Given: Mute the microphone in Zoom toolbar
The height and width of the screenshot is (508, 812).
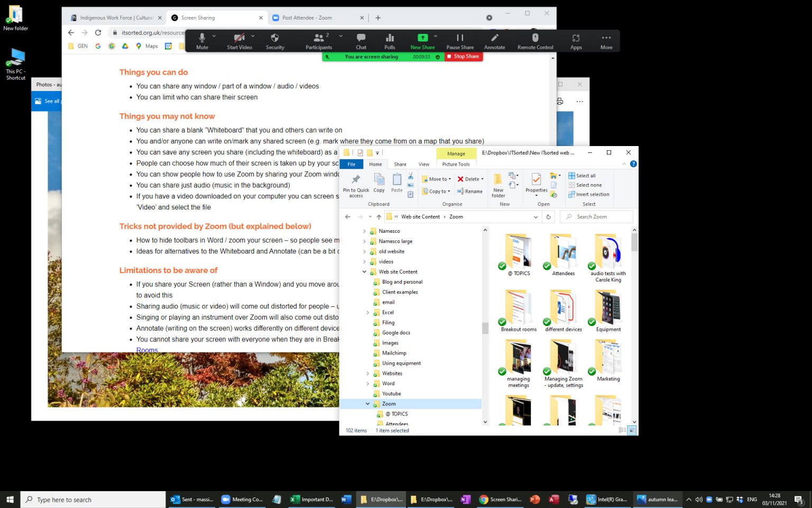Looking at the screenshot, I should (x=202, y=41).
